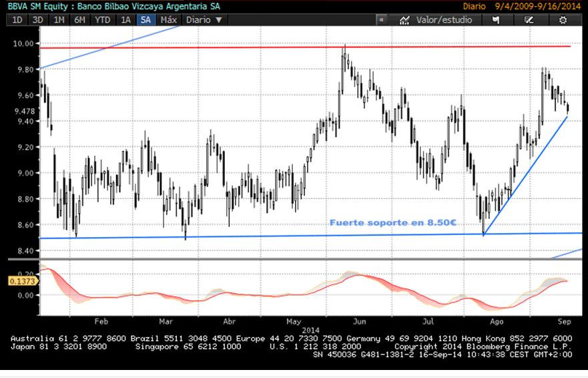588x378 pixels.
Task: Click the Jun month label on the axis
Action: (359, 321)
